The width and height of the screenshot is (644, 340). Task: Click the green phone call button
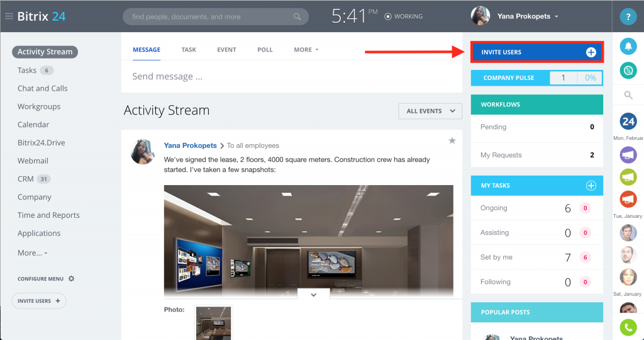click(x=628, y=327)
